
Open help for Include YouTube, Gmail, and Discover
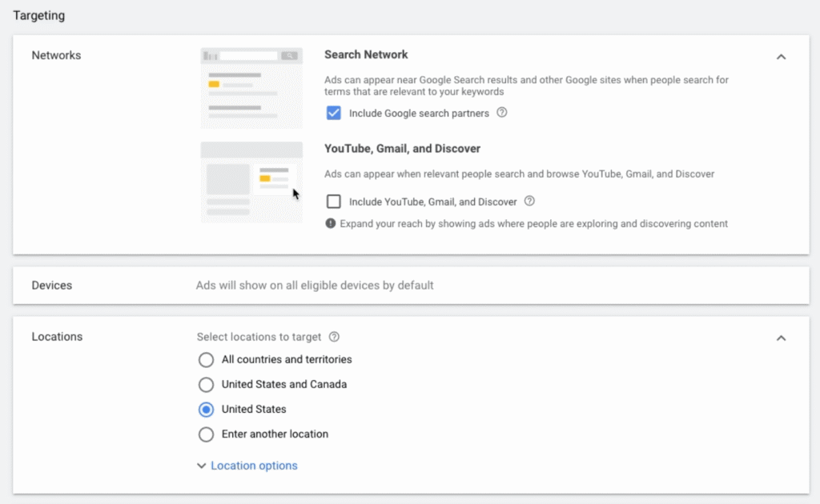[529, 202]
